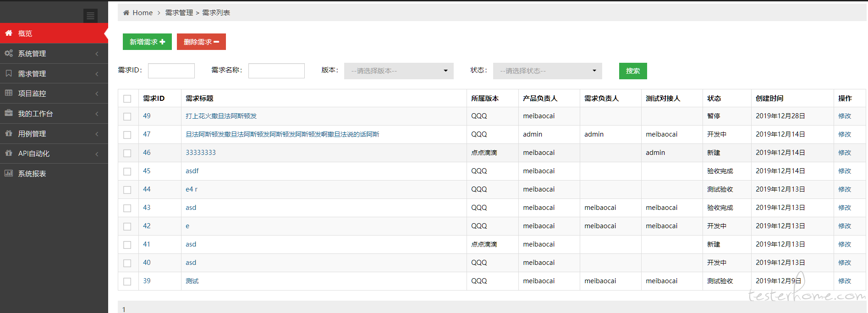The height and width of the screenshot is (313, 868).
Task: Click requirement ID 42 link
Action: [147, 226]
